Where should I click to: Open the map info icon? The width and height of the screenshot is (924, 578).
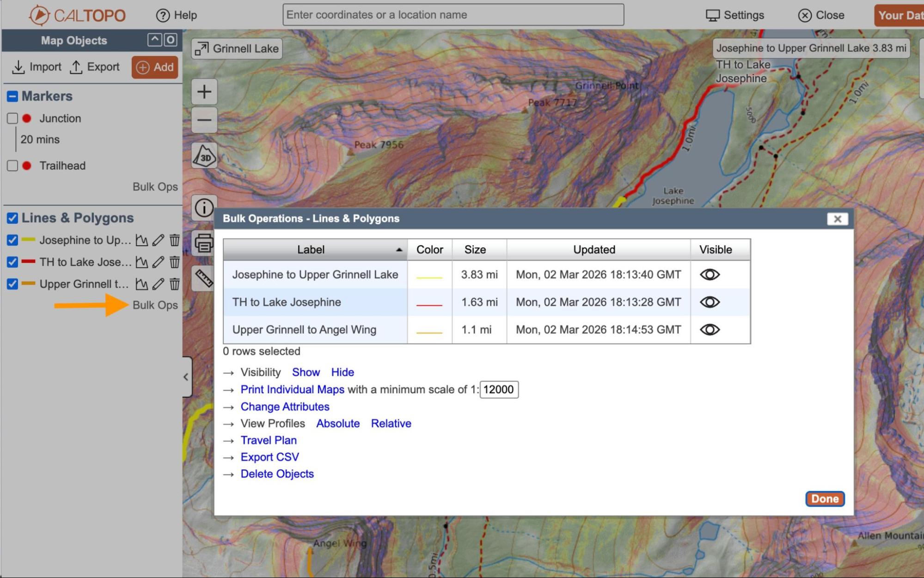204,208
